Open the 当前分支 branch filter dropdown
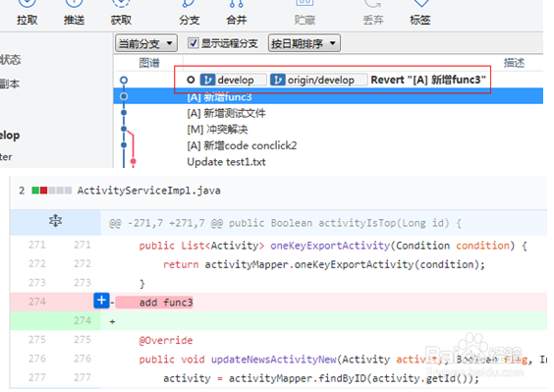This screenshot has height=392, width=554. point(146,43)
